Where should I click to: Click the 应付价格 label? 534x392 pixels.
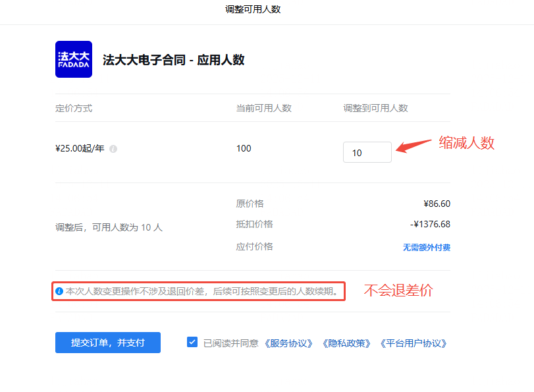(x=255, y=247)
